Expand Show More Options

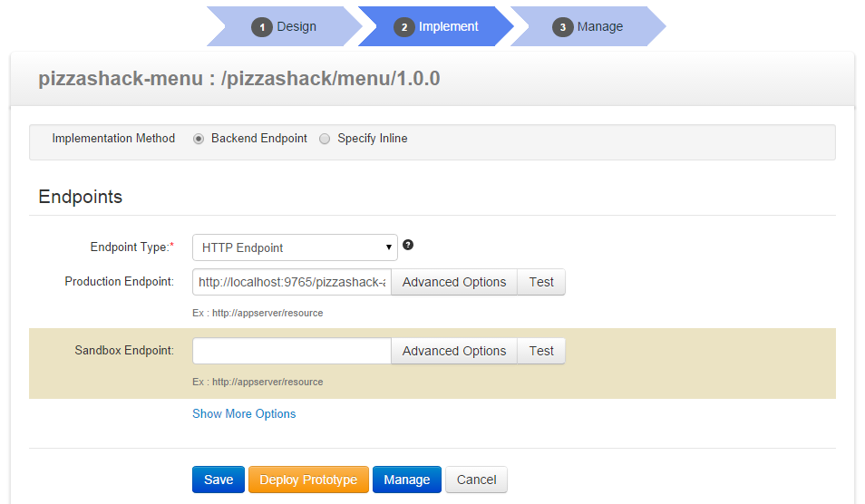point(244,414)
